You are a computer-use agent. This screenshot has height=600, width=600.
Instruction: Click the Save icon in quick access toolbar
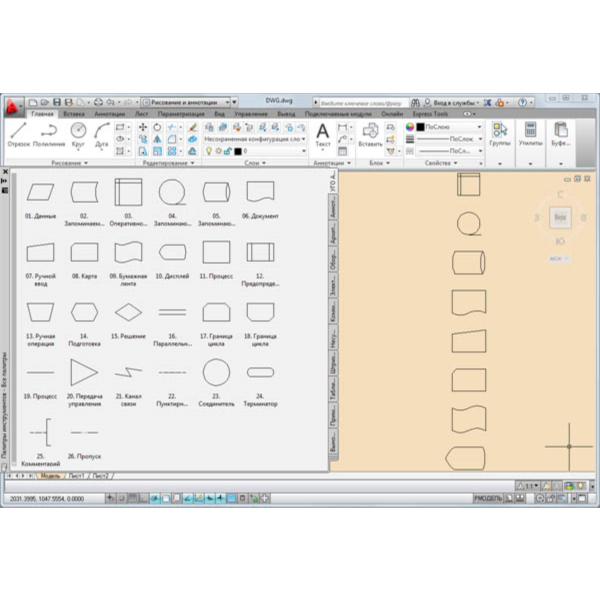pyautogui.click(x=57, y=102)
